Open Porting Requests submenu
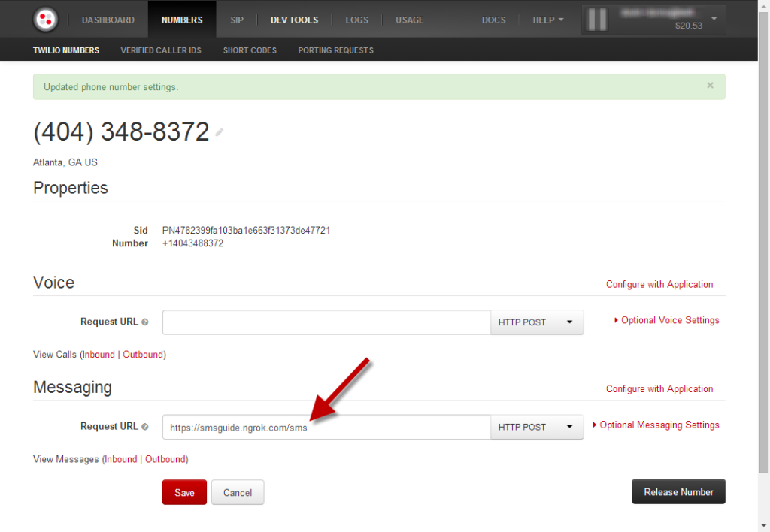The width and height of the screenshot is (770, 532). 335,50
